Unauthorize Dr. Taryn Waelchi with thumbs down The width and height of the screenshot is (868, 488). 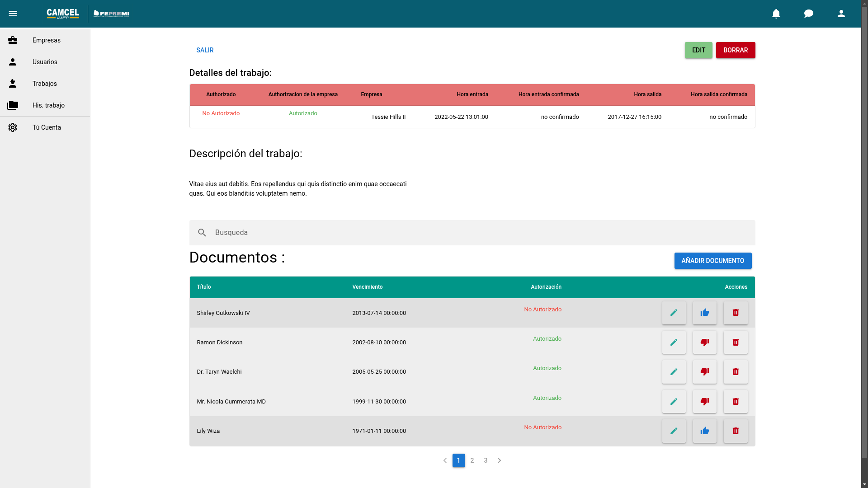tap(705, 372)
